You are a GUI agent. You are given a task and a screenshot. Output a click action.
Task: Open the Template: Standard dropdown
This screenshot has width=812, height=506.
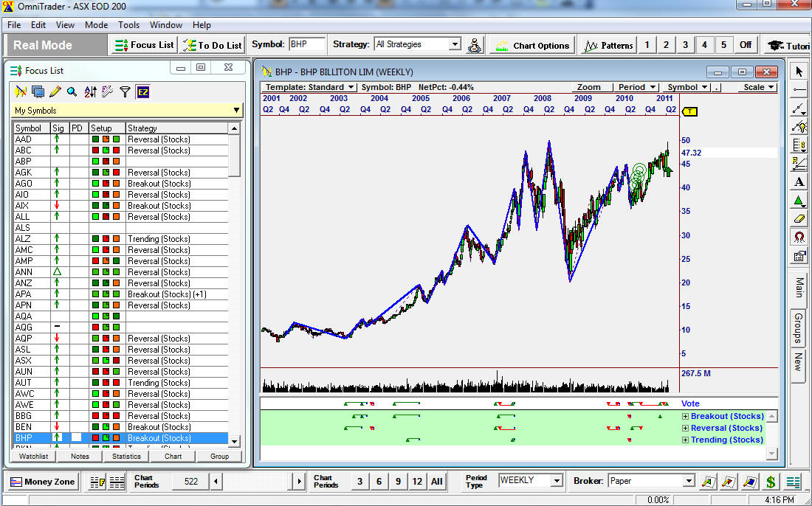click(x=309, y=87)
